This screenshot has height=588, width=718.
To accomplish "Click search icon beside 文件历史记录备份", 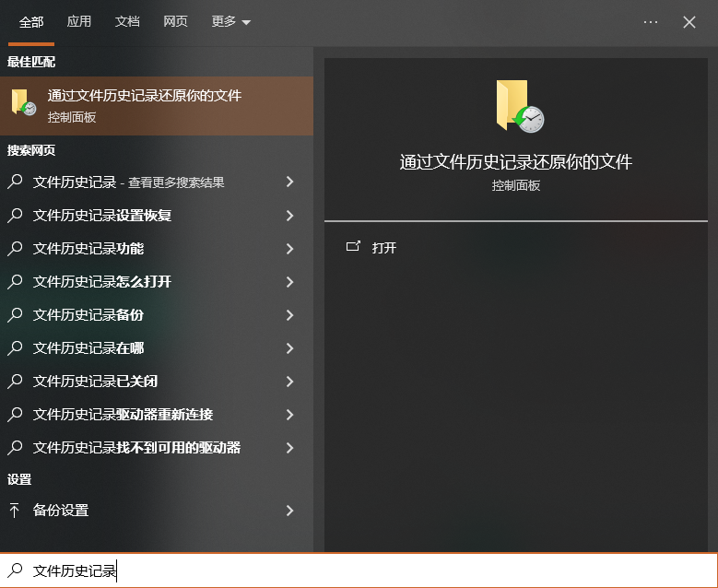I will click(15, 315).
